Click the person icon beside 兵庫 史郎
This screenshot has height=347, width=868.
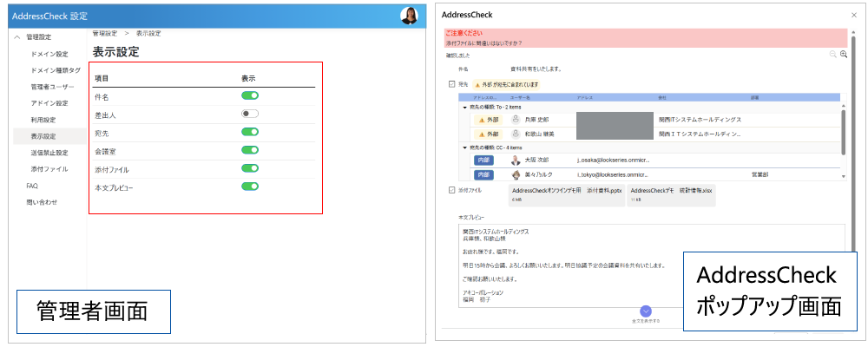click(516, 120)
